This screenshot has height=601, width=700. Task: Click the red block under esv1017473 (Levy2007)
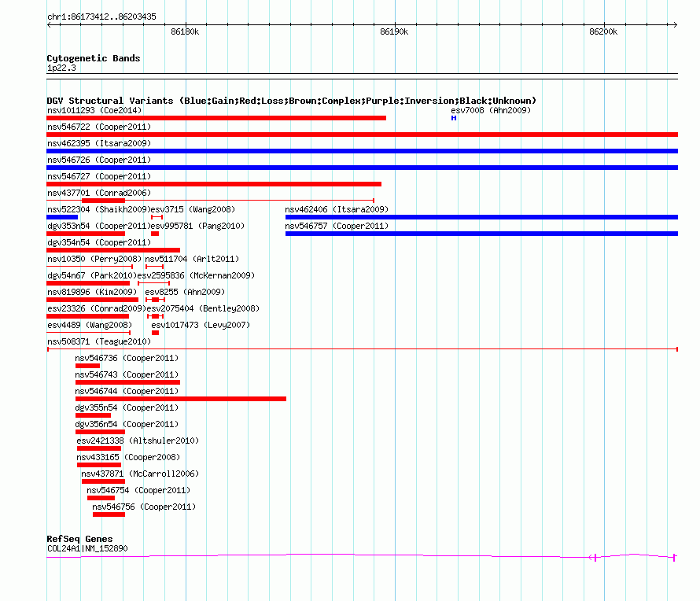click(156, 333)
